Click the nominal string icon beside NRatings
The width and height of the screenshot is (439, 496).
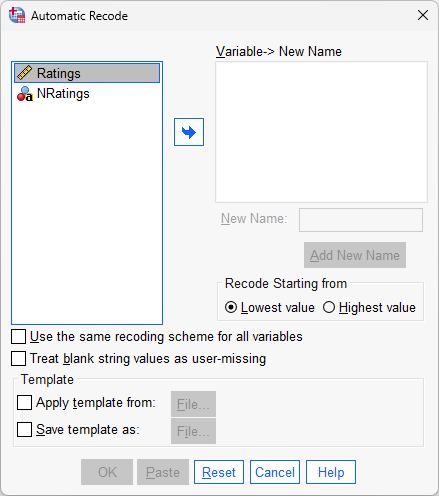(x=25, y=94)
